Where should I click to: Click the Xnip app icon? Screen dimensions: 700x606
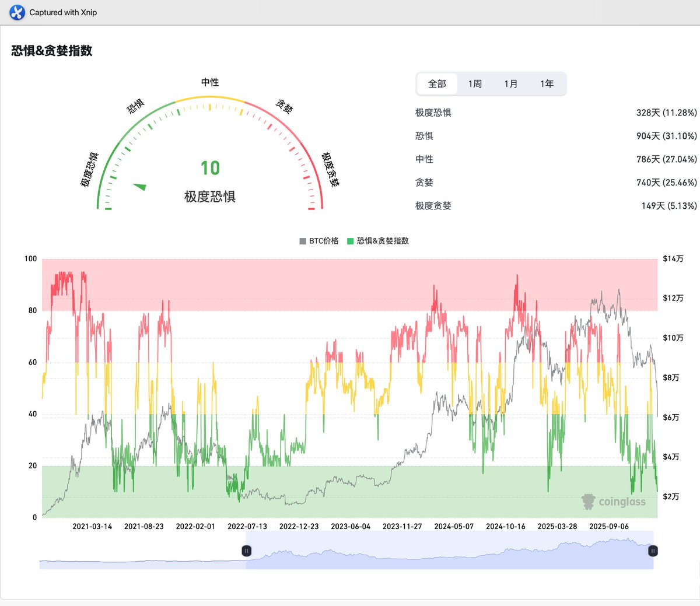coord(17,12)
